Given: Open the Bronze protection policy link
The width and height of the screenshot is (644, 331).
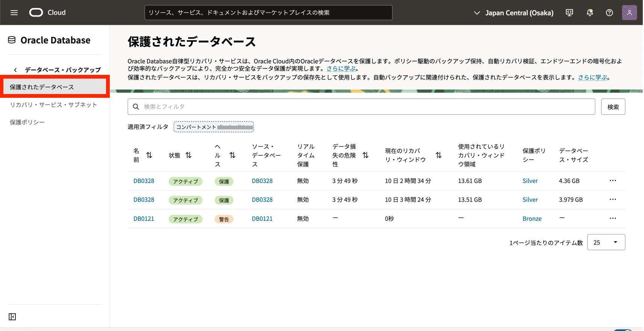Looking at the screenshot, I should (x=532, y=219).
